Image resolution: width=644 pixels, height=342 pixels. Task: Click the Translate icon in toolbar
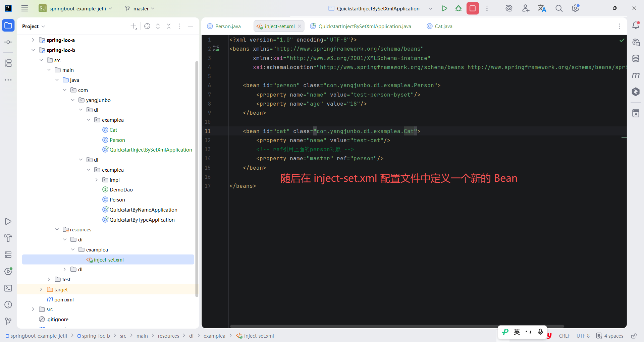pyautogui.click(x=542, y=8)
